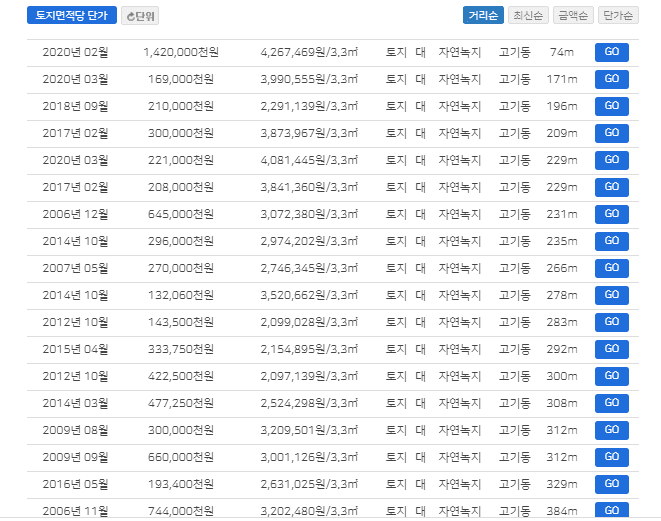
Task: Open GO for the 384m row
Action: tap(612, 510)
